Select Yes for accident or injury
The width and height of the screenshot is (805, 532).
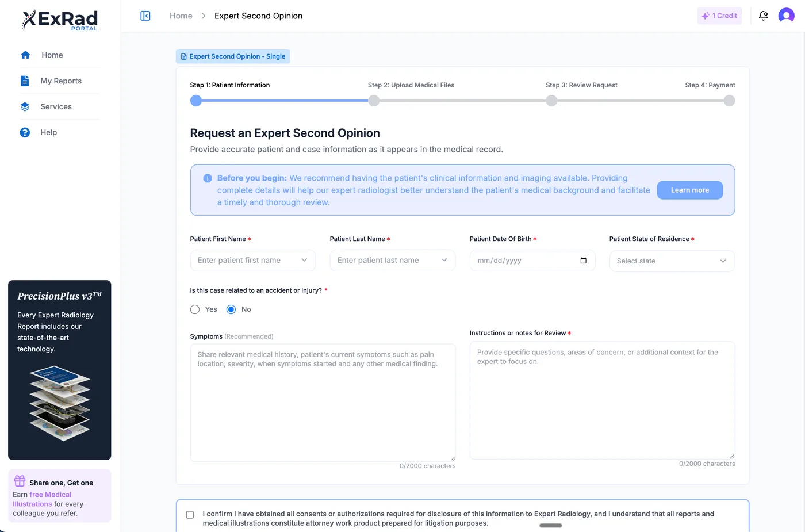(195, 309)
